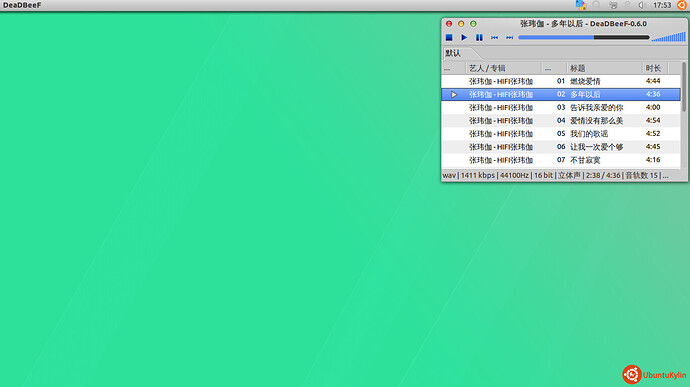
Task: Select track 05 我们的歌谣
Action: [561, 134]
